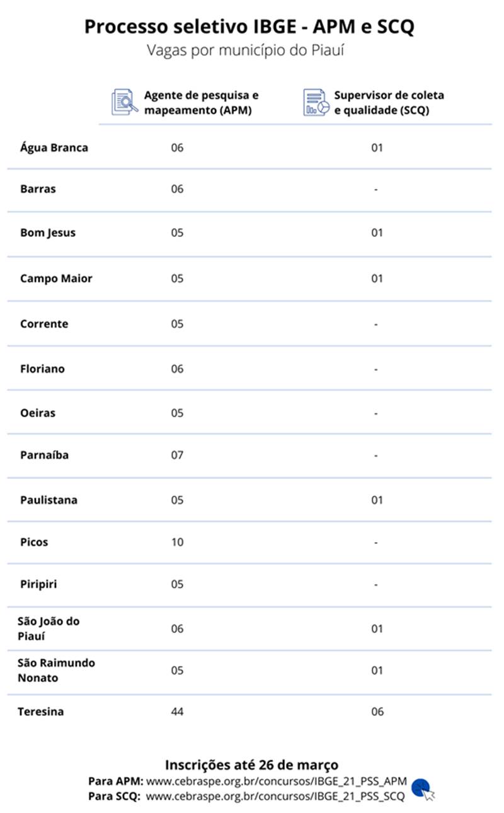504x813 pixels.
Task: Click the title Processo seletivo IBGE
Action: (249, 27)
